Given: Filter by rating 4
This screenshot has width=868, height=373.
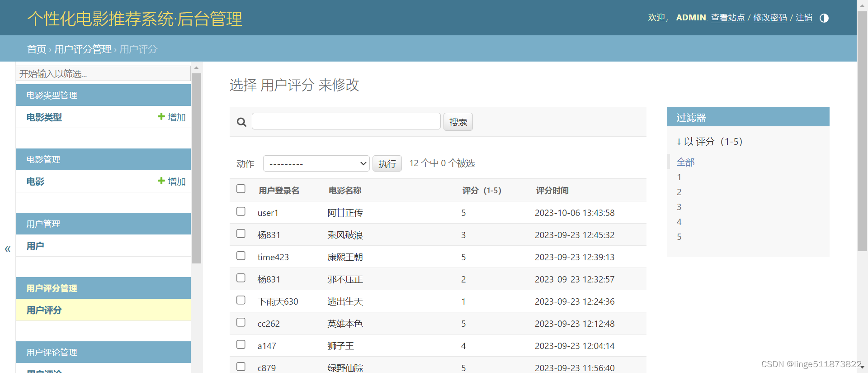Looking at the screenshot, I should pos(679,222).
